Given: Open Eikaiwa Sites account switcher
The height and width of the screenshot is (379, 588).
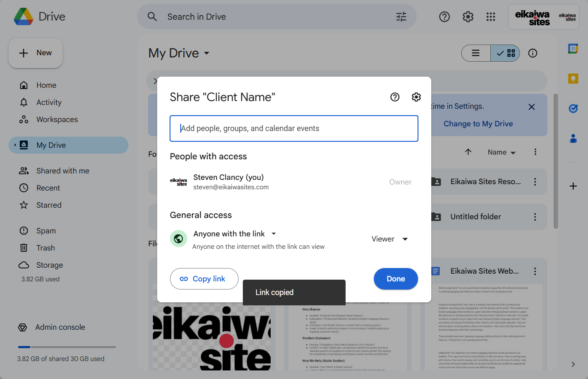Looking at the screenshot, I should (x=543, y=17).
